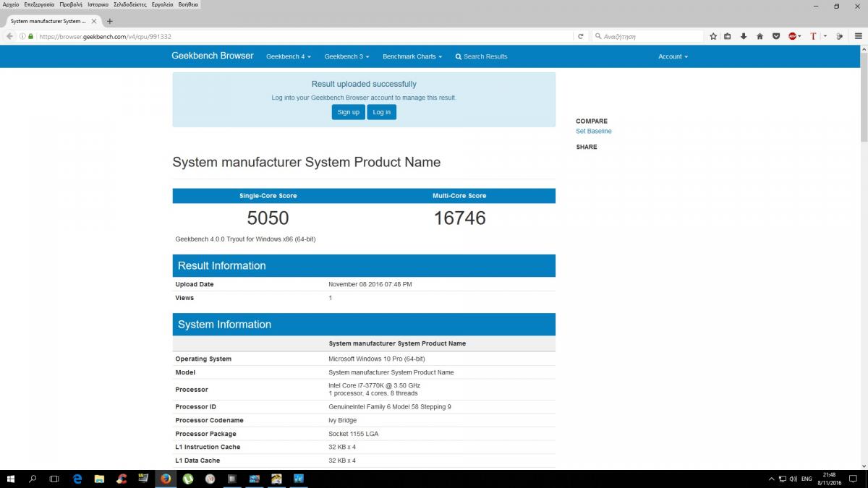Expand the Geekbench 4 dropdown

coord(287,56)
